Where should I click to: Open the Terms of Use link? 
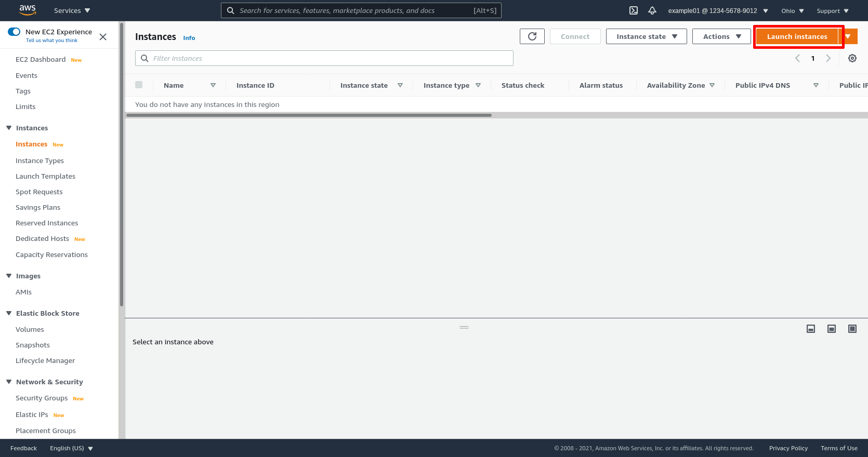[x=839, y=448]
